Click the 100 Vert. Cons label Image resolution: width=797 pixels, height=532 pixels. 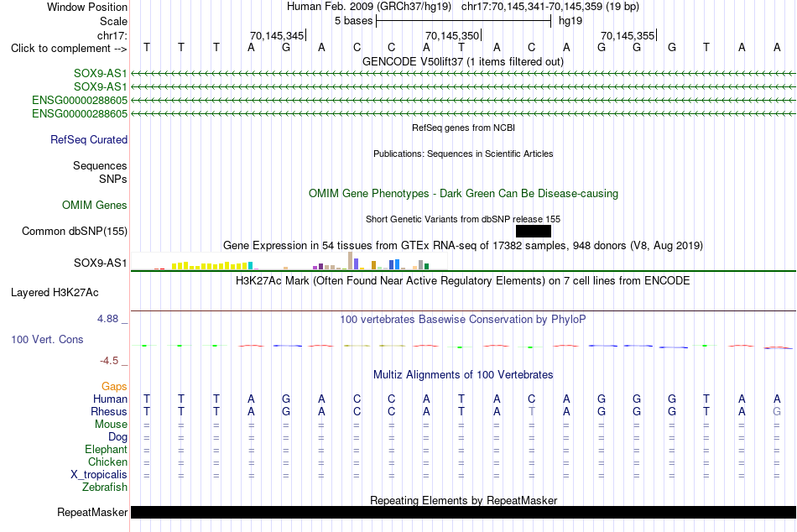point(47,339)
